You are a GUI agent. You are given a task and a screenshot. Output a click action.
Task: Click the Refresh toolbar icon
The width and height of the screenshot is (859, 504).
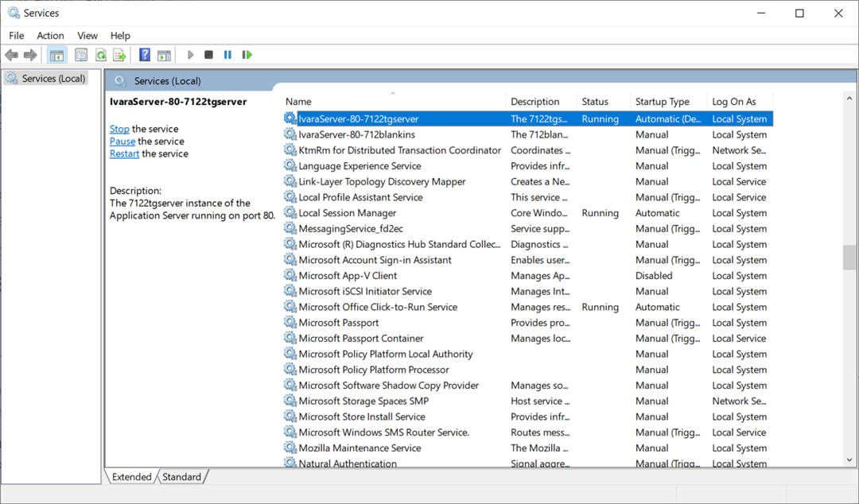101,55
